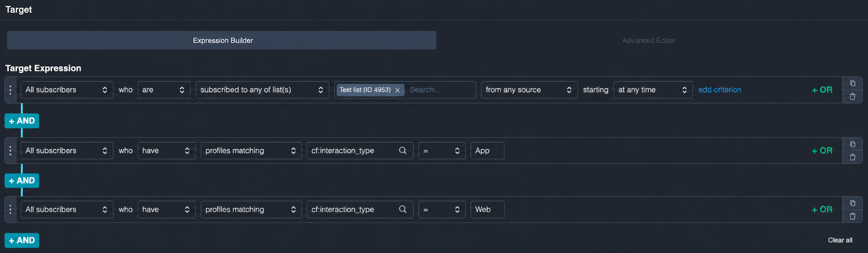Click the Target Expression heading
Image resolution: width=868 pixels, height=253 pixels.
coord(43,68)
